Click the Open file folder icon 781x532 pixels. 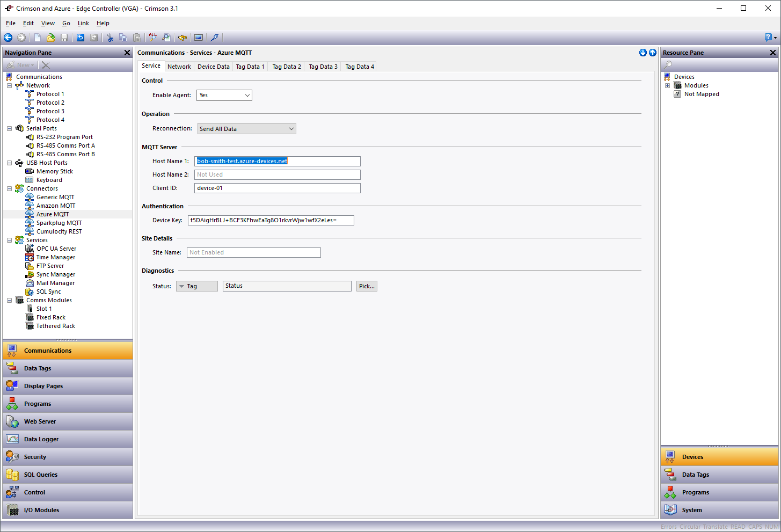[x=51, y=38]
